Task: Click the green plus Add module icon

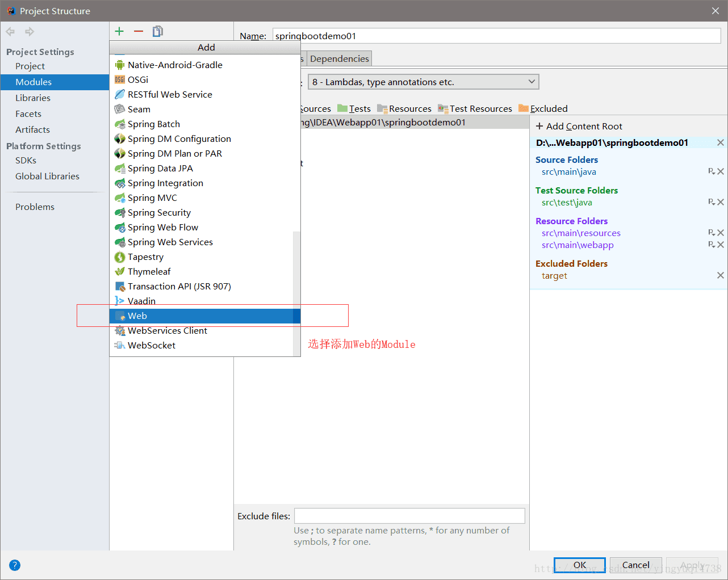Action: [119, 31]
